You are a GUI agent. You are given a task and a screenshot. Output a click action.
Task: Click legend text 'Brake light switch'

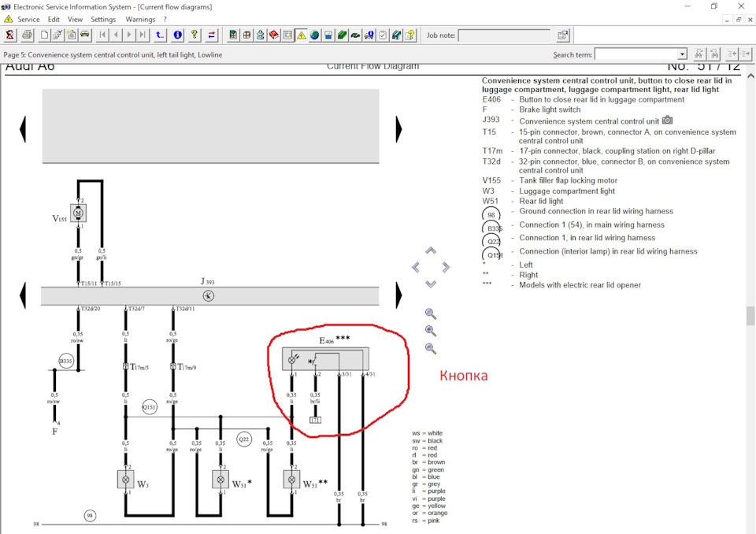pos(550,109)
